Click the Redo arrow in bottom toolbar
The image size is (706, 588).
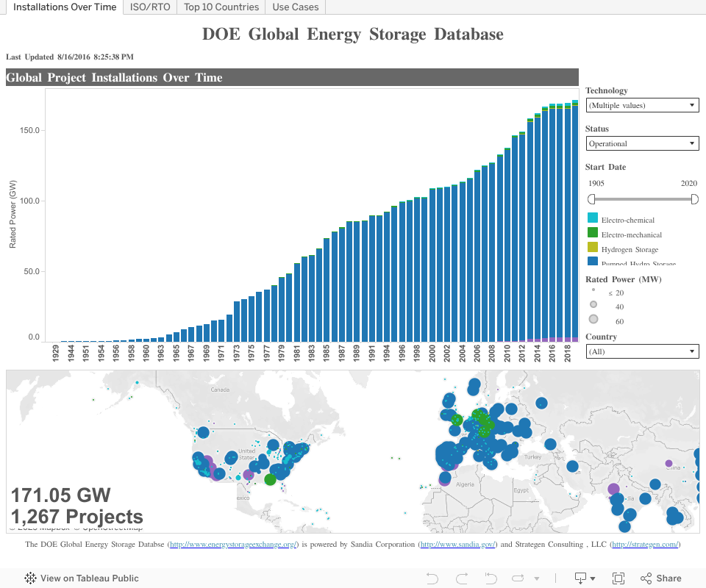tap(462, 578)
